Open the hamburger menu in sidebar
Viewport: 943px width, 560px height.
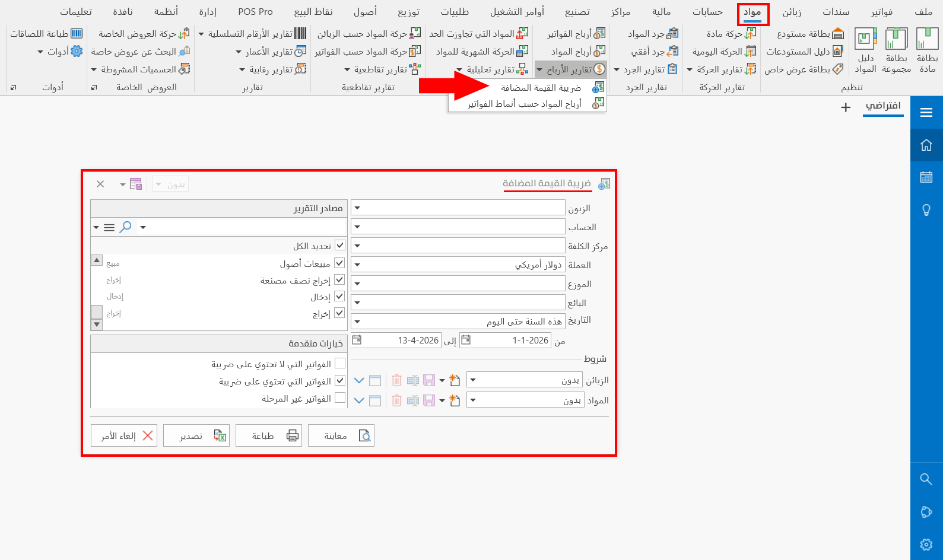[926, 112]
